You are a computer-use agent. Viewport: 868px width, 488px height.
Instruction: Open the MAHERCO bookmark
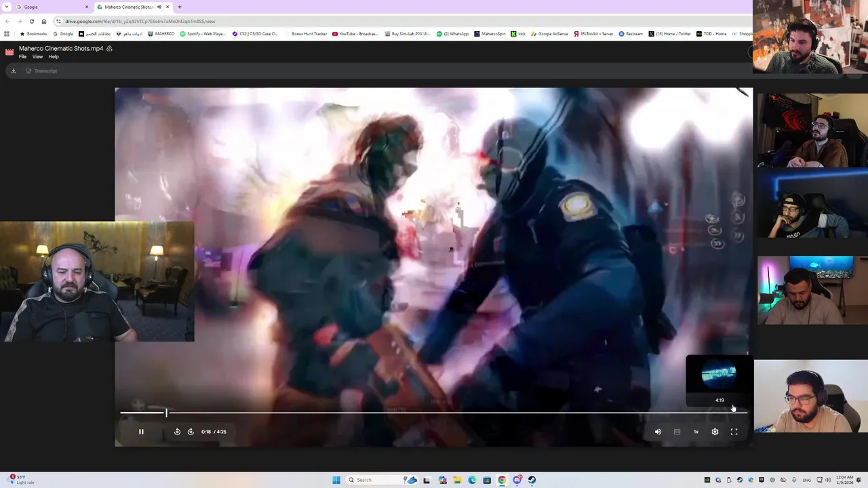pyautogui.click(x=161, y=34)
